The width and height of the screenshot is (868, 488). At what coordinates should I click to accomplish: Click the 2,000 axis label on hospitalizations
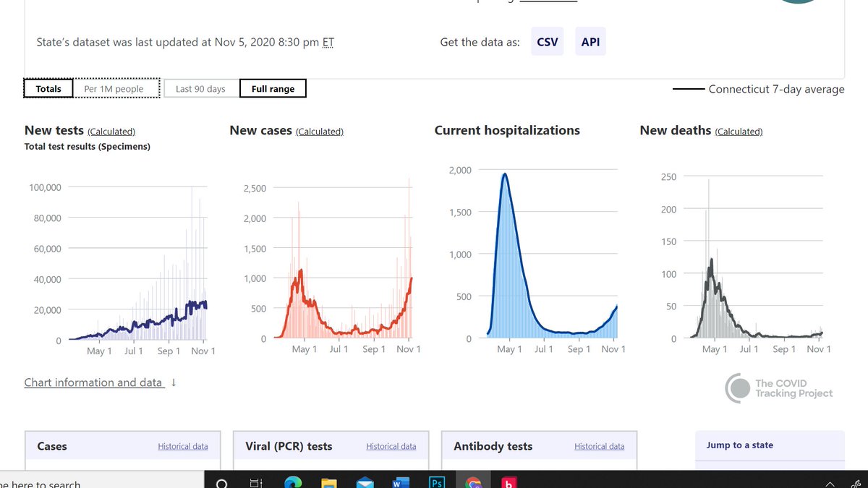pyautogui.click(x=460, y=170)
